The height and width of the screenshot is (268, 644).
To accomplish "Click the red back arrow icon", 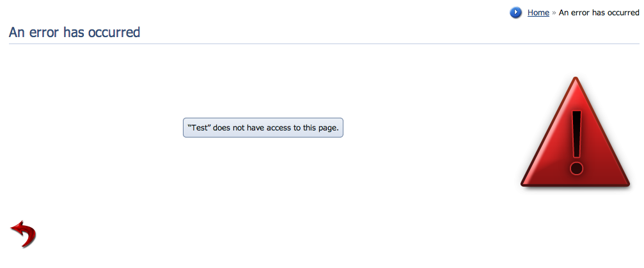I will 23,233.
